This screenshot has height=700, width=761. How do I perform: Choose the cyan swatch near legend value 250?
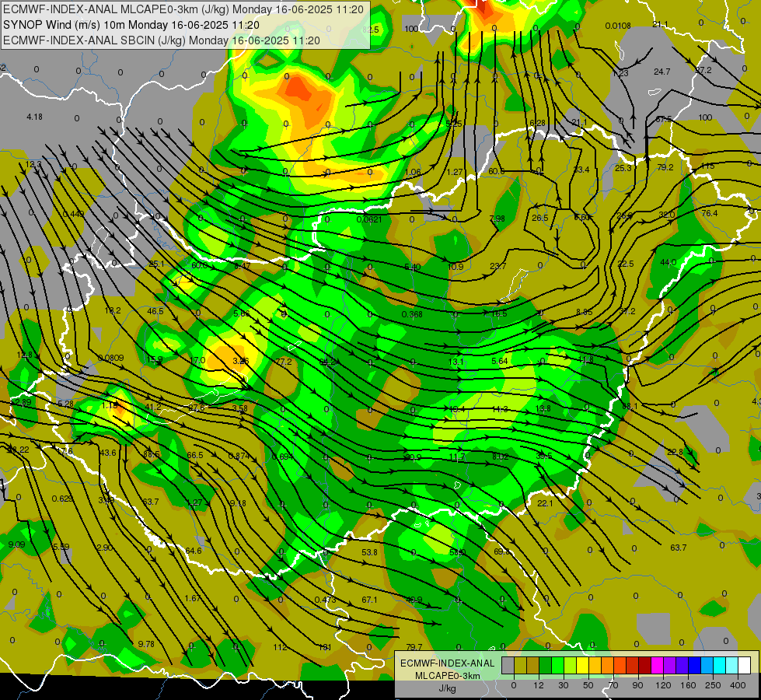pos(720,666)
